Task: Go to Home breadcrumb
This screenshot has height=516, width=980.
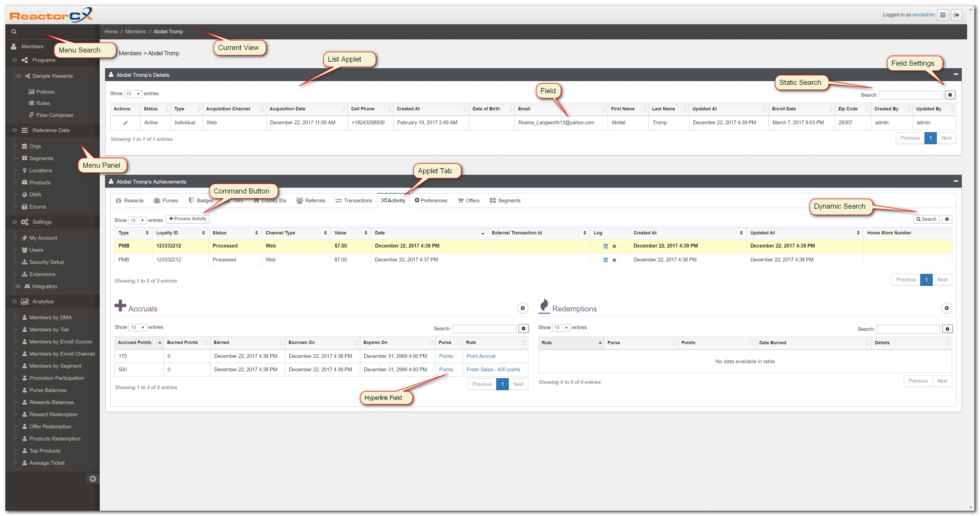Action: (x=111, y=32)
